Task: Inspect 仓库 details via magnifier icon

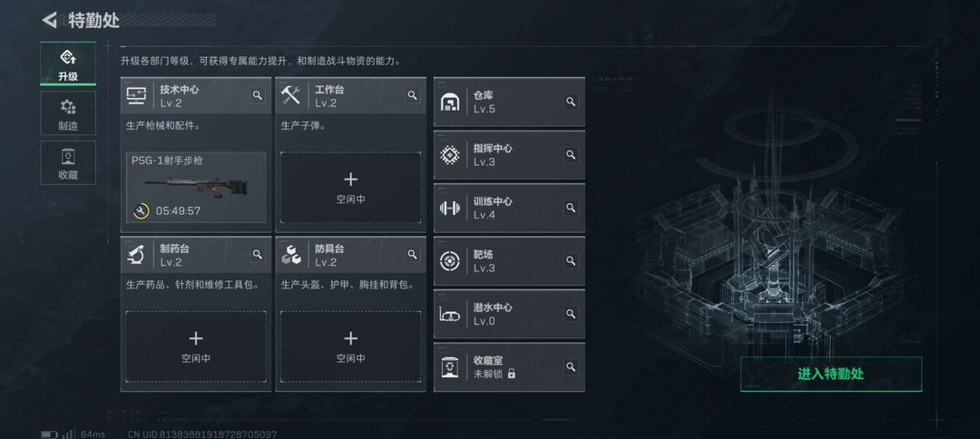Action: click(571, 102)
